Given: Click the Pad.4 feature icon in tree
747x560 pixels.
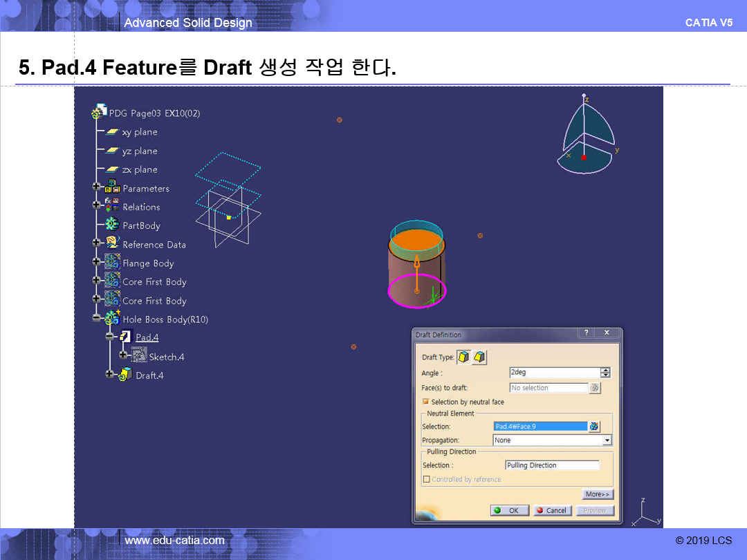Looking at the screenshot, I should (x=125, y=337).
